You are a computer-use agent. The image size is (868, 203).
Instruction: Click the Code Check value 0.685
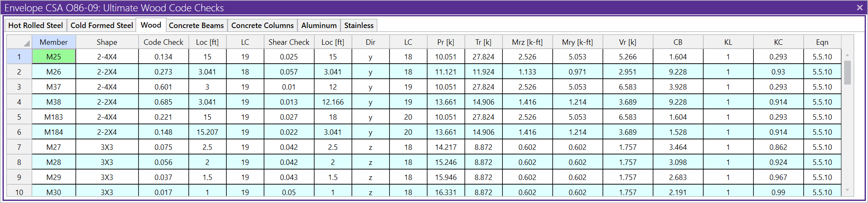click(x=163, y=102)
